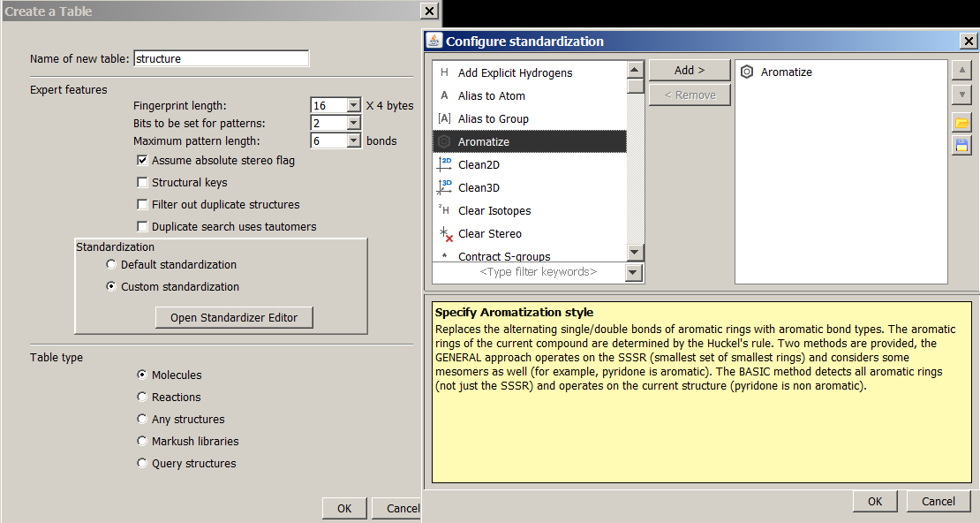
Task: Click the Add button to add an action
Action: pyautogui.click(x=690, y=70)
